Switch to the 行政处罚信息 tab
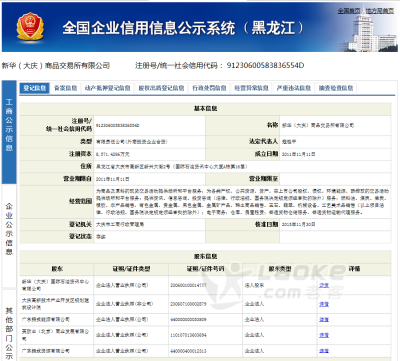The height and width of the screenshot is (361, 400). click(209, 88)
